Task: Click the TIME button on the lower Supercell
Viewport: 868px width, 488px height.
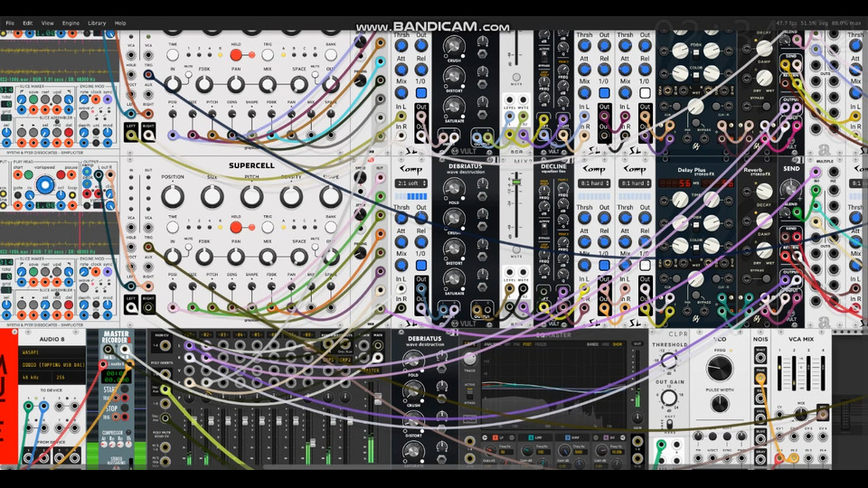Action: 173,228
